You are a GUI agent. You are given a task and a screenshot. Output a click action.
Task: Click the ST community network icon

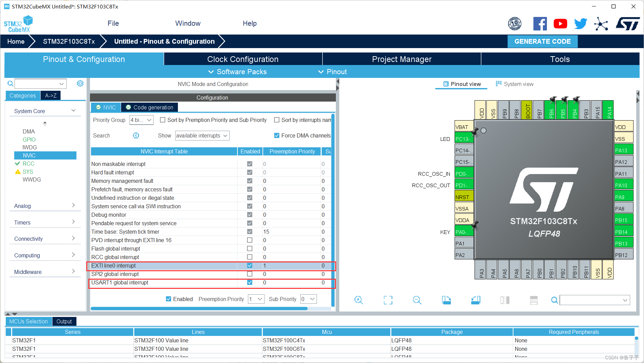point(601,23)
